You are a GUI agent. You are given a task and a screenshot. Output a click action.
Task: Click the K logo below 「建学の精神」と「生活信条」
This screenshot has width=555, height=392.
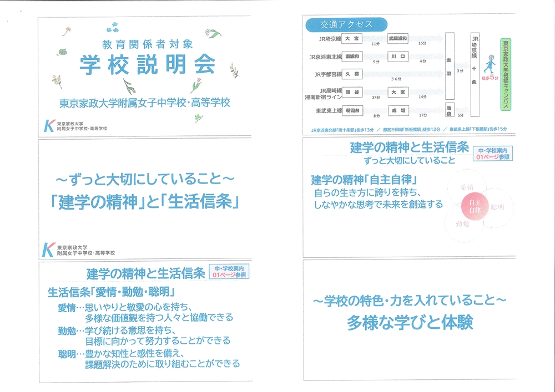tap(48, 249)
